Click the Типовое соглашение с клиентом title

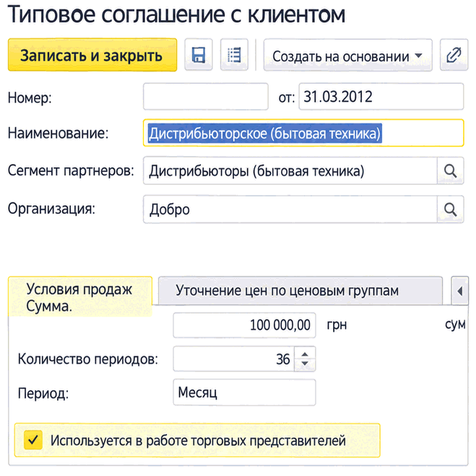[x=176, y=14]
